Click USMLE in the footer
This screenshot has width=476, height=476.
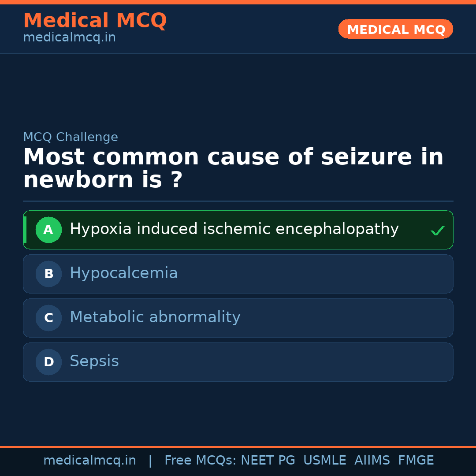(324, 461)
